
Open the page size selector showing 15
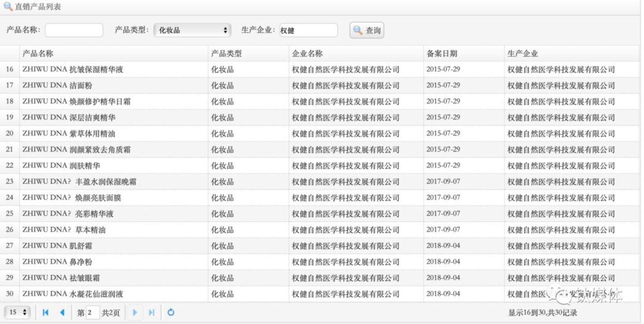pos(17,312)
